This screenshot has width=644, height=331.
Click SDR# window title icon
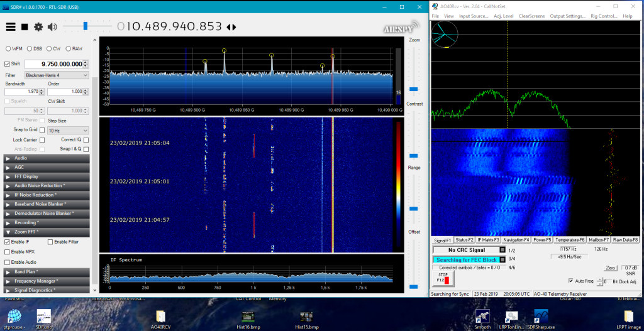click(x=5, y=7)
